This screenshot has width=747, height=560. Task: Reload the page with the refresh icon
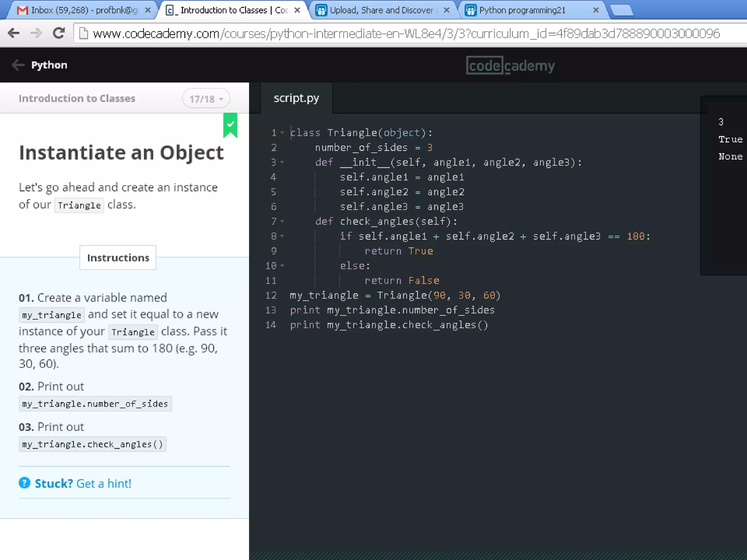[x=58, y=34]
